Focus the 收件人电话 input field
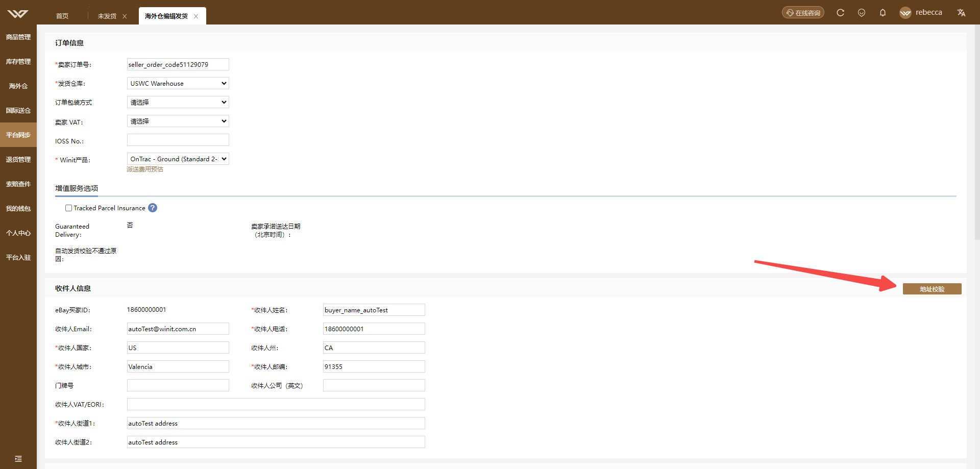 (x=374, y=329)
